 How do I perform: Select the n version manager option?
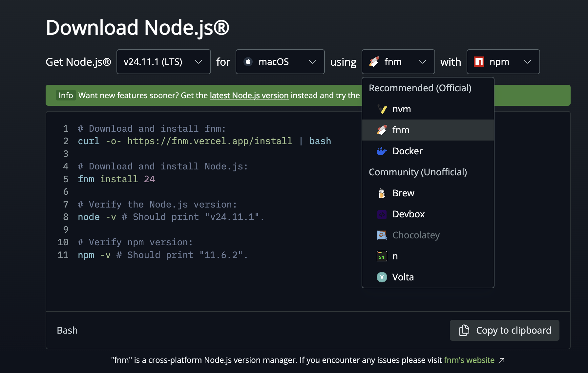click(428, 256)
